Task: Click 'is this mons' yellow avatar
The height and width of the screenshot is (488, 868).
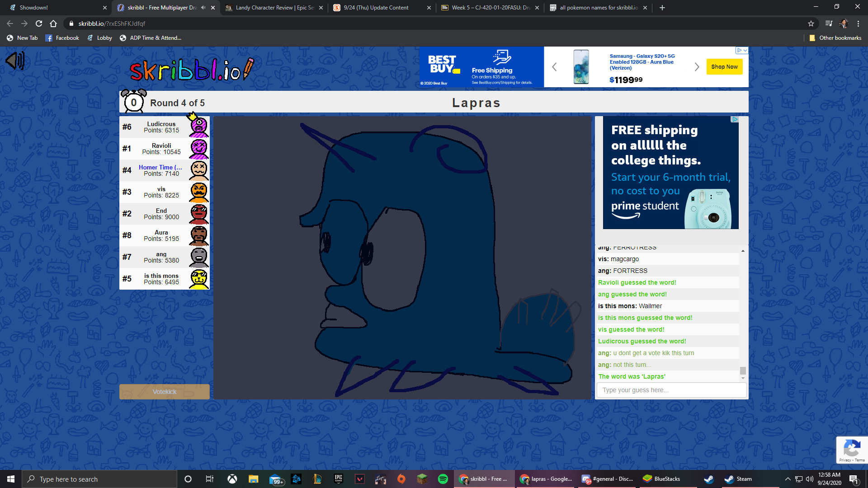Action: point(198,279)
